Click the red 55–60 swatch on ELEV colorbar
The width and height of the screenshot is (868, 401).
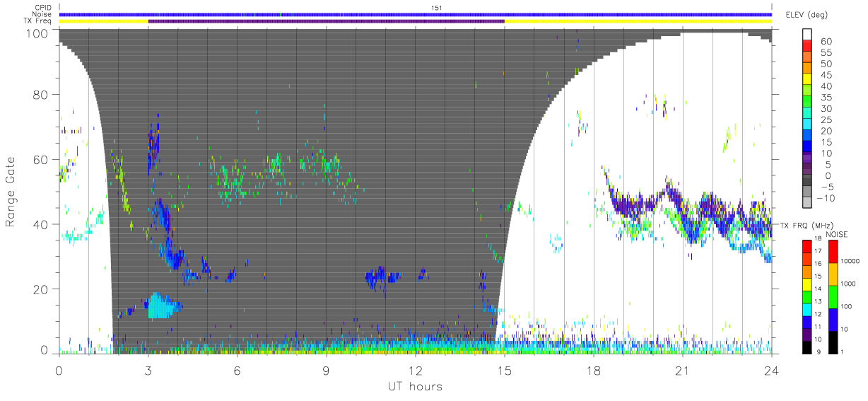click(x=807, y=47)
